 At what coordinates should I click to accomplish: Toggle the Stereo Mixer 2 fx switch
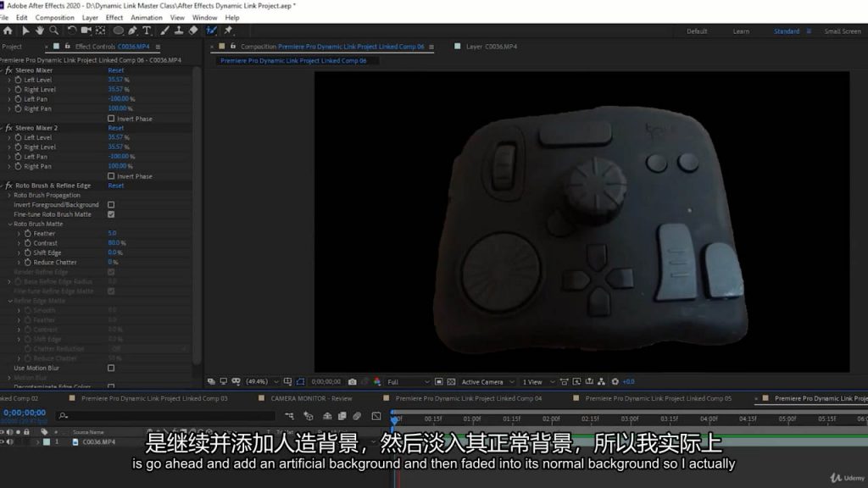click(8, 128)
